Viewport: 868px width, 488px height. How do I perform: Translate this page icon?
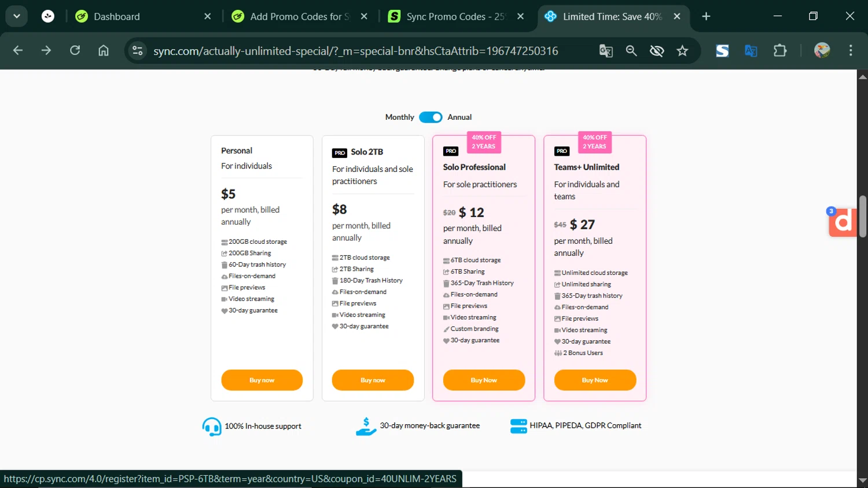606,51
